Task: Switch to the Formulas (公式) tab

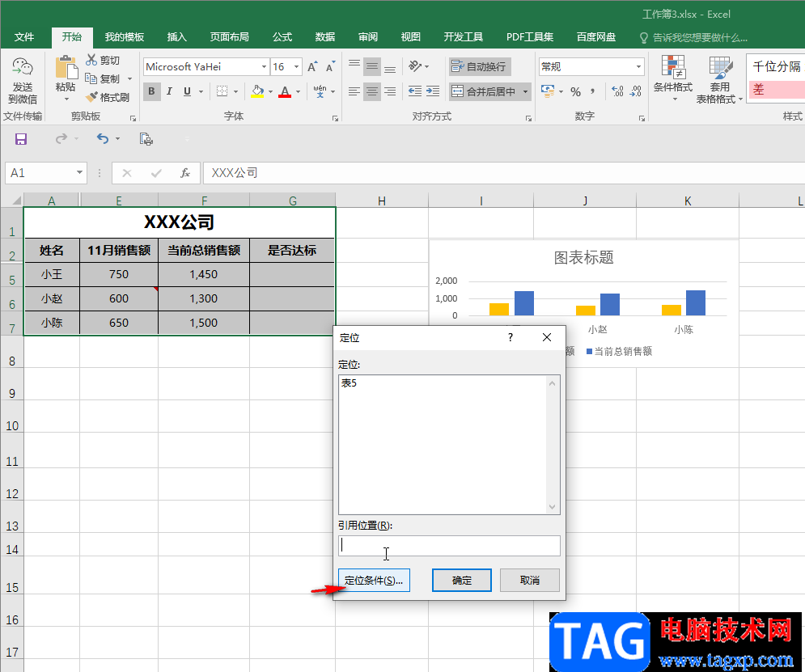Action: (x=282, y=37)
